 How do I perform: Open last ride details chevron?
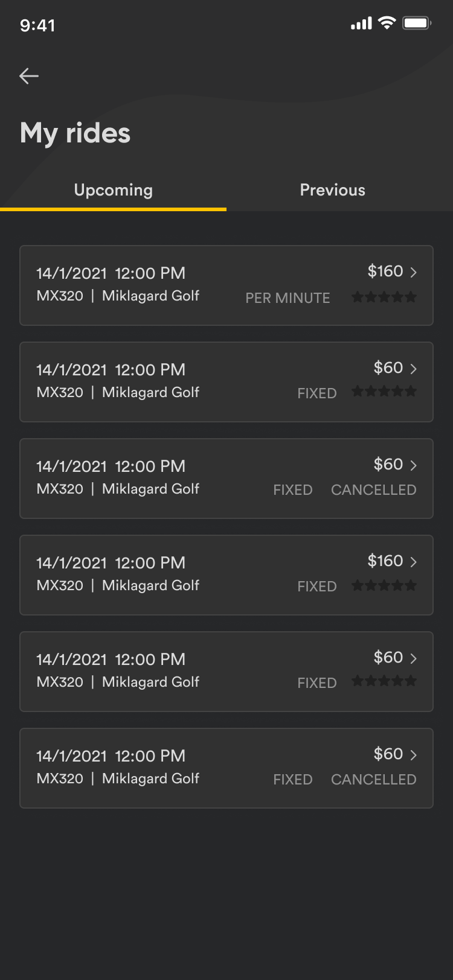pyautogui.click(x=414, y=755)
